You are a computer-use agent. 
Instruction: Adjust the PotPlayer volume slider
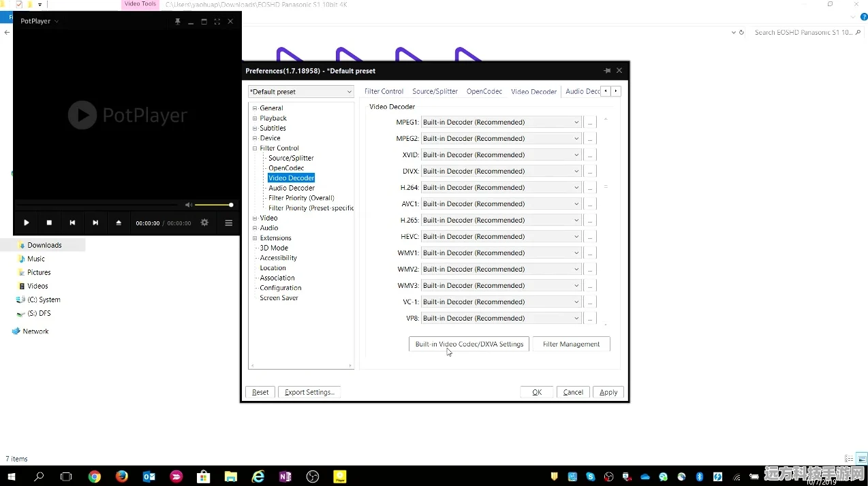214,205
